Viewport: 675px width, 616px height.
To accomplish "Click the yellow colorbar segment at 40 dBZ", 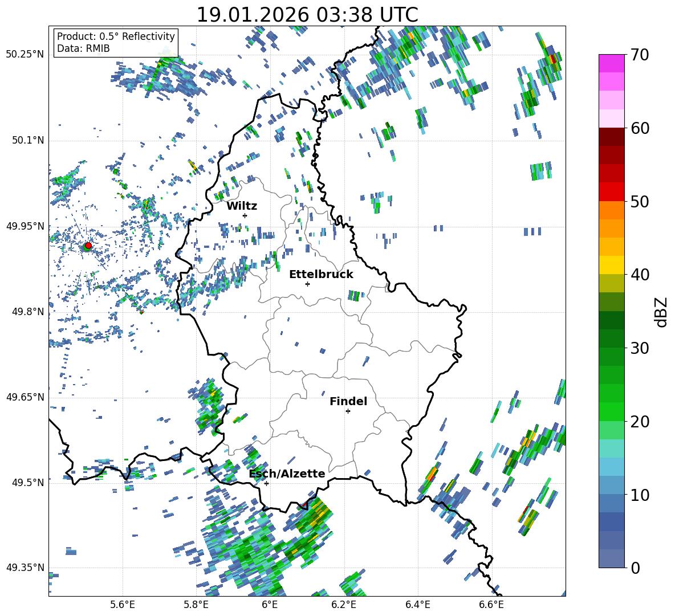I will (x=612, y=265).
